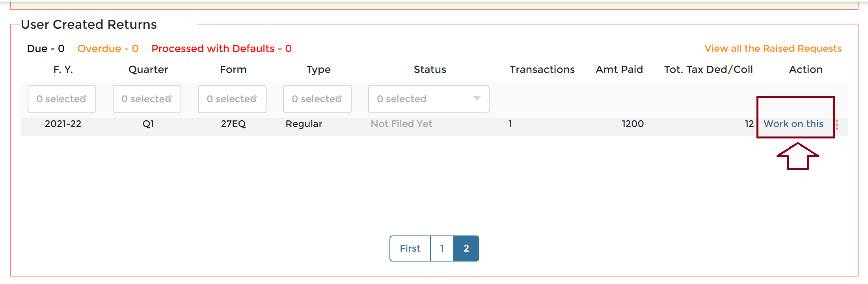Viewport: 868px width, 284px height.
Task: Open View all the Raised Requests
Action: 773,49
